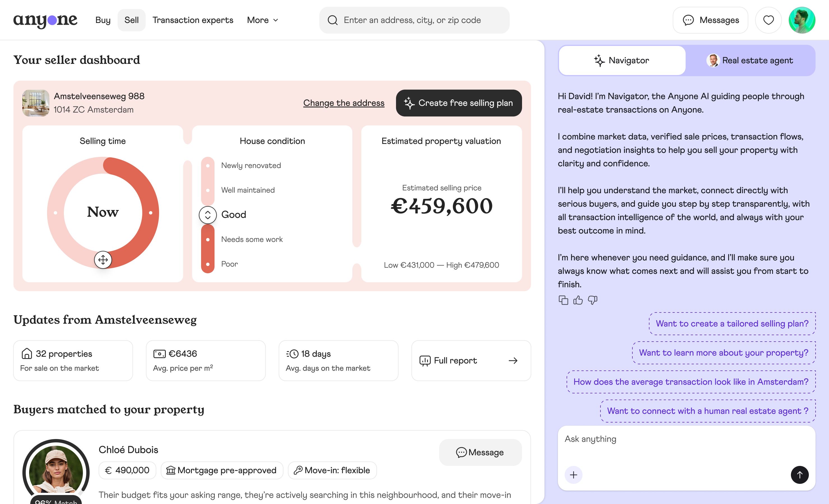Select the average transaction in Amsterdam suggestion
The width and height of the screenshot is (829, 504).
691,382
